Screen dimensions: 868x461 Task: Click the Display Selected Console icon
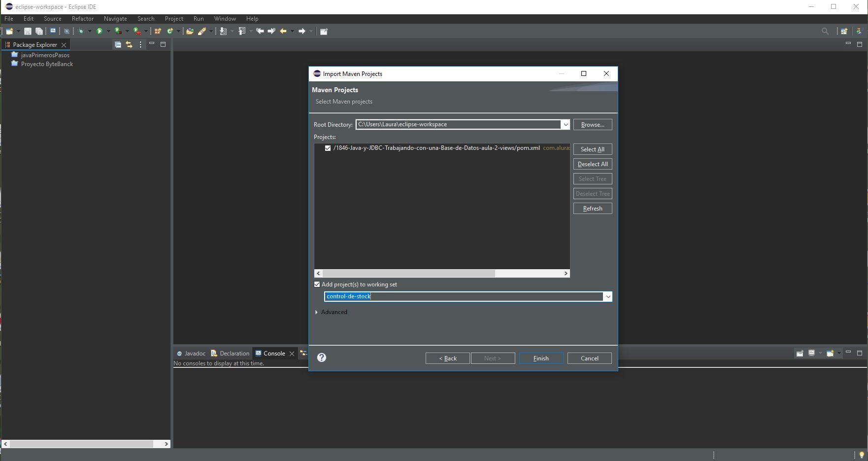(811, 353)
